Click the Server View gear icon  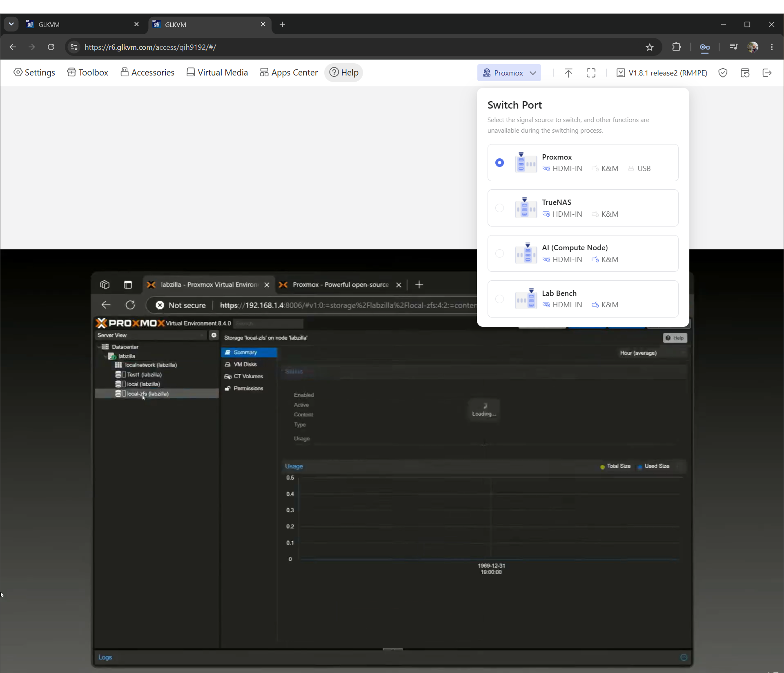[x=214, y=335]
